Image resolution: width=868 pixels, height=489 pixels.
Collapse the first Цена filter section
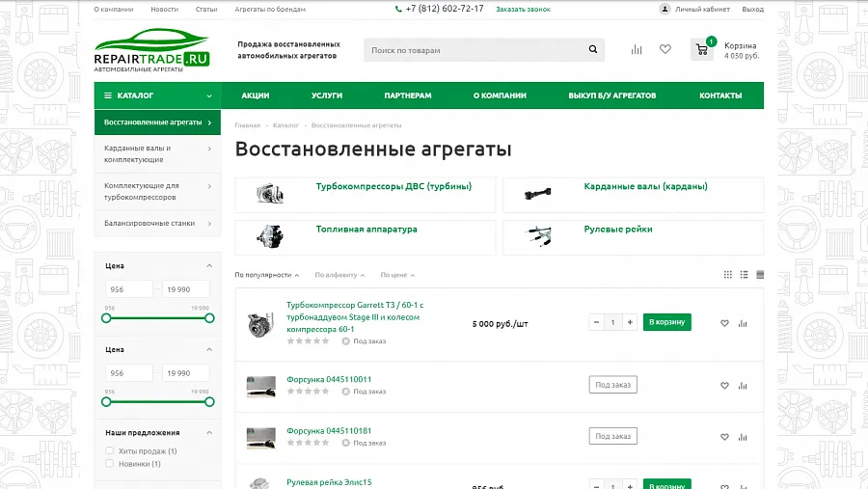click(x=209, y=266)
